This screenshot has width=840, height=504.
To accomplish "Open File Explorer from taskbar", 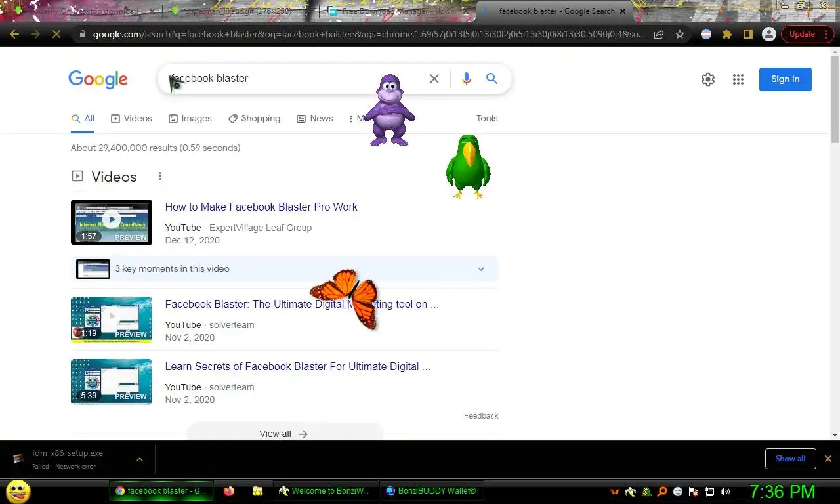I will [258, 491].
